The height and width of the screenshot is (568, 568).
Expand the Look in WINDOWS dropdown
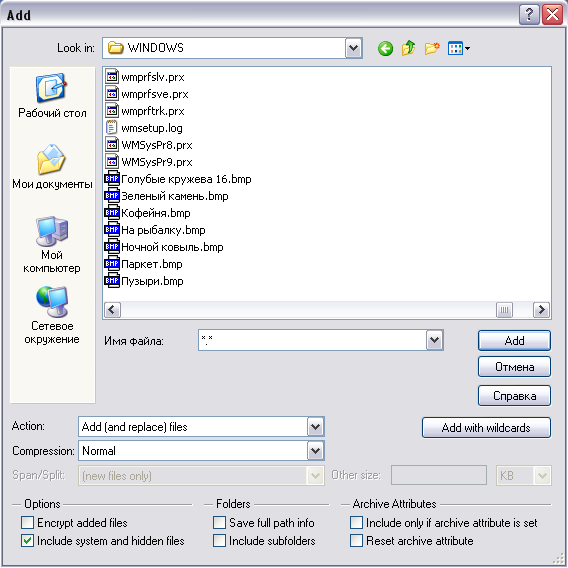pos(354,48)
